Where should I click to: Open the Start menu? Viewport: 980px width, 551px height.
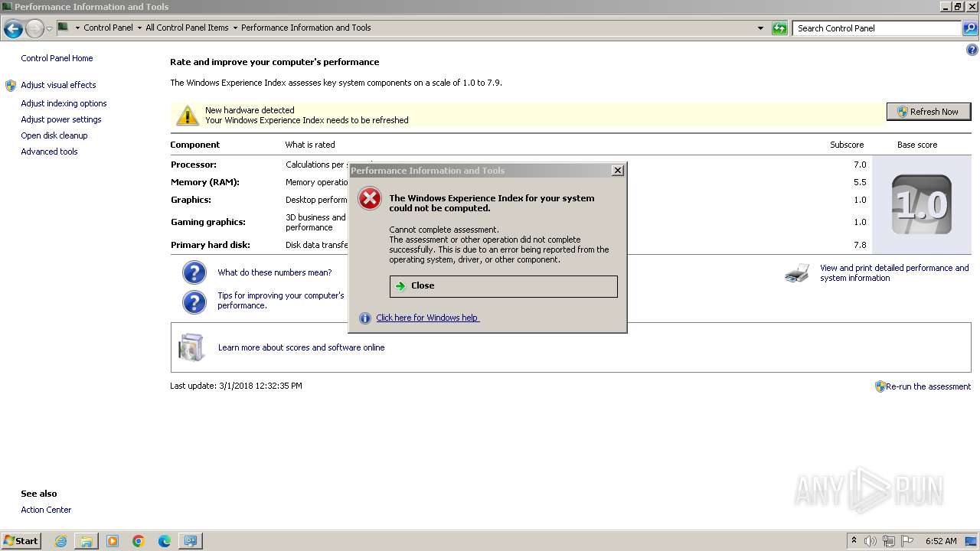point(21,541)
